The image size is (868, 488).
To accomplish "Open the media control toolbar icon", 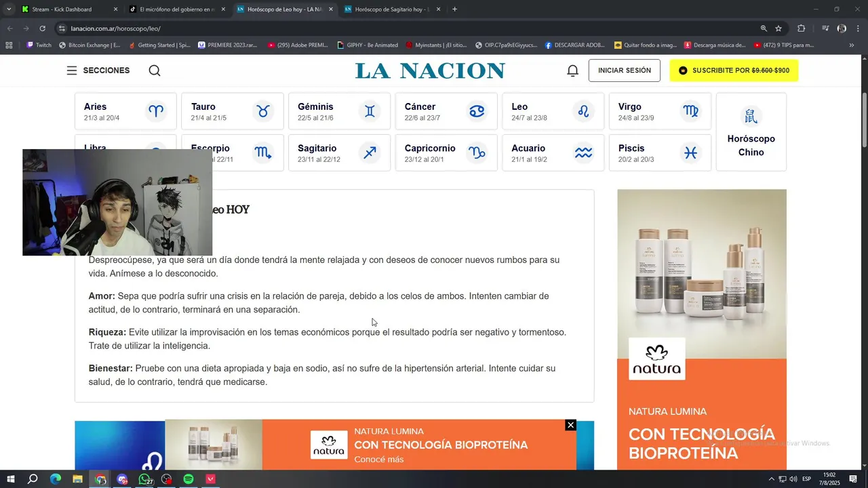I will (x=825, y=28).
